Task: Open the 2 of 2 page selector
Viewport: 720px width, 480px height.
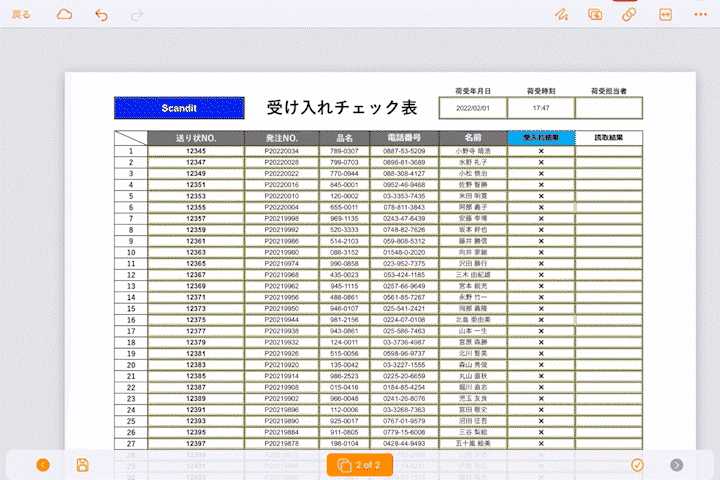Action: (360, 465)
